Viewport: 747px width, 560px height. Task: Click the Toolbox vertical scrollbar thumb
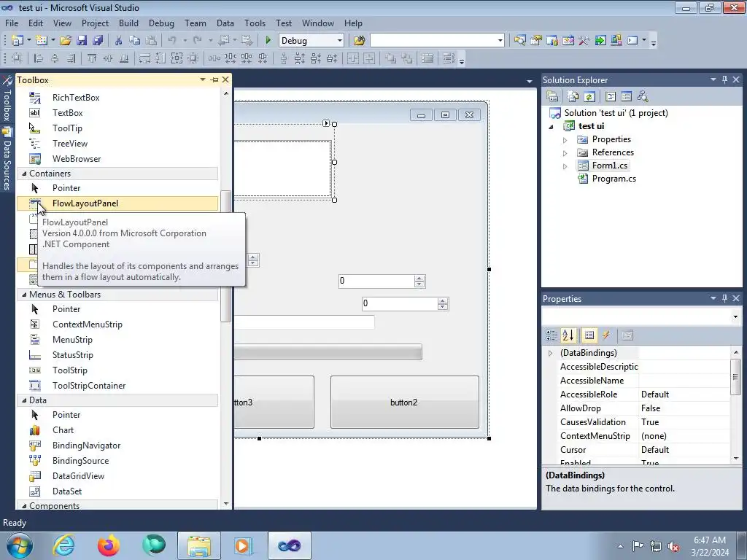pos(226,256)
